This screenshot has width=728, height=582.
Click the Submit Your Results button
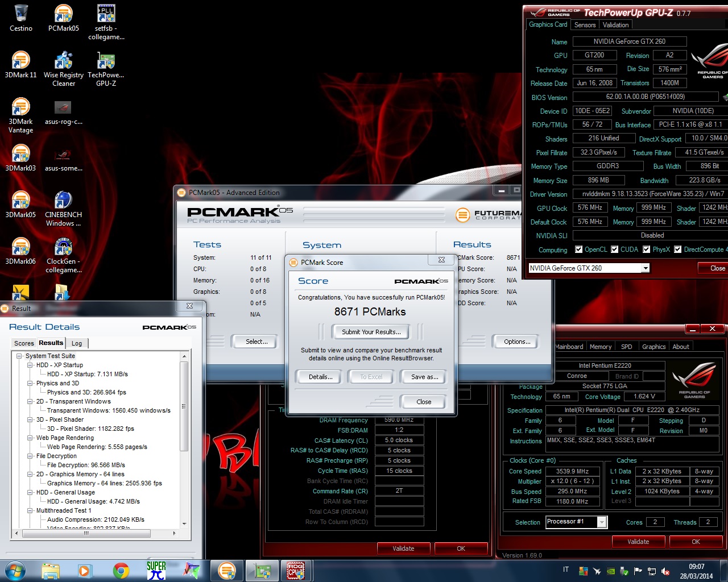371,332
